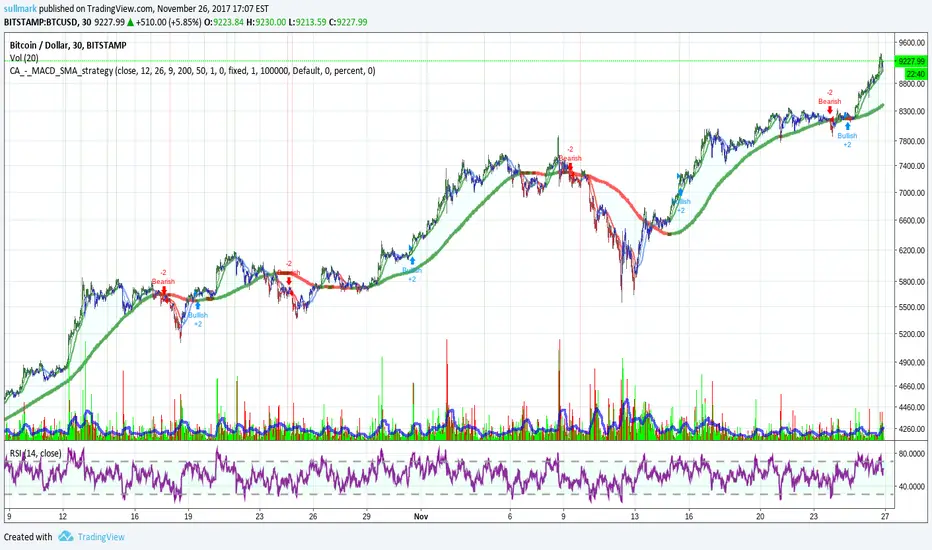Screen dimensions: 932x550
Task: Click the red Bearish arrow near November 9
Action: 571,167
